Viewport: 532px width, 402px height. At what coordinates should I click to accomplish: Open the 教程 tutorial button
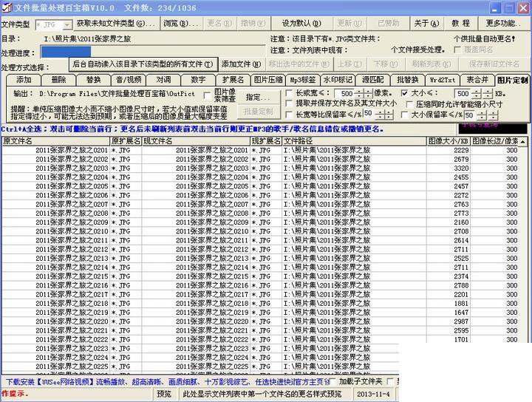point(460,24)
